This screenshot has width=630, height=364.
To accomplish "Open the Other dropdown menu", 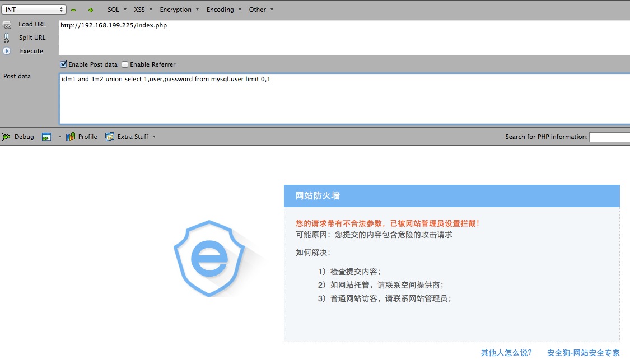I will pos(261,10).
